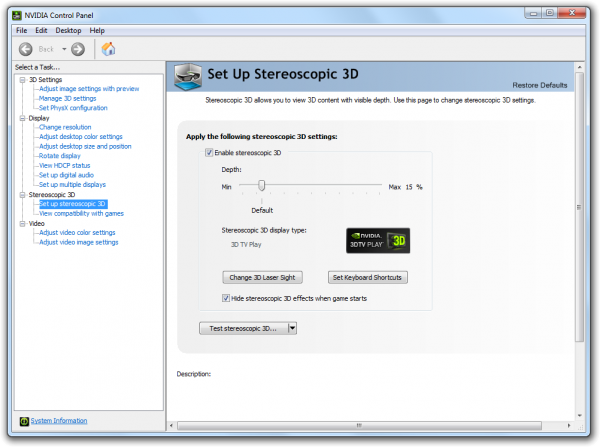Click the Back arrow navigation icon
This screenshot has height=447, width=600.
click(x=26, y=49)
